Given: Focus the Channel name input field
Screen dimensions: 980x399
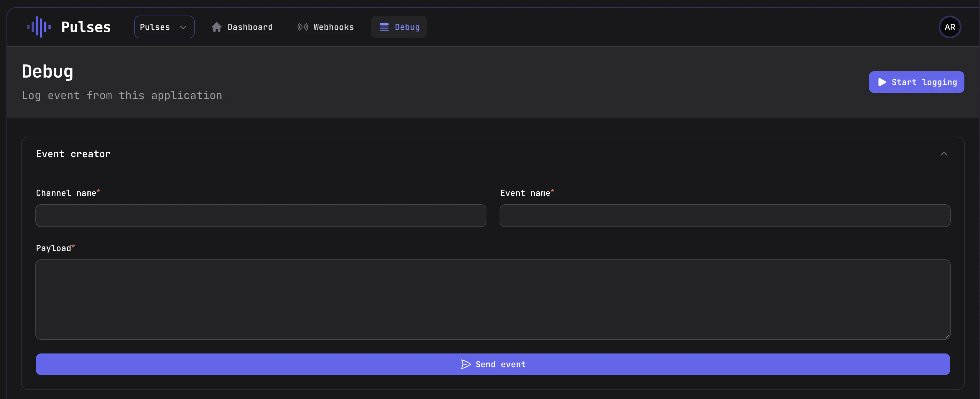Looking at the screenshot, I should (x=261, y=216).
